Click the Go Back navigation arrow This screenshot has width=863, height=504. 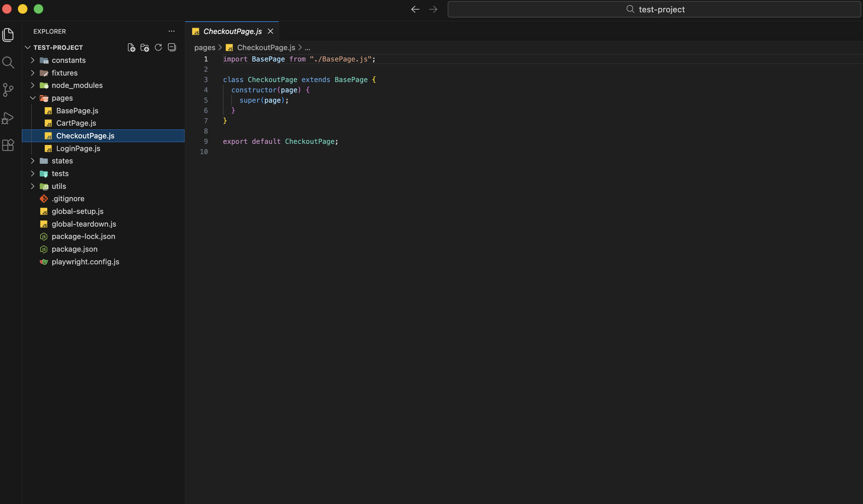415,9
